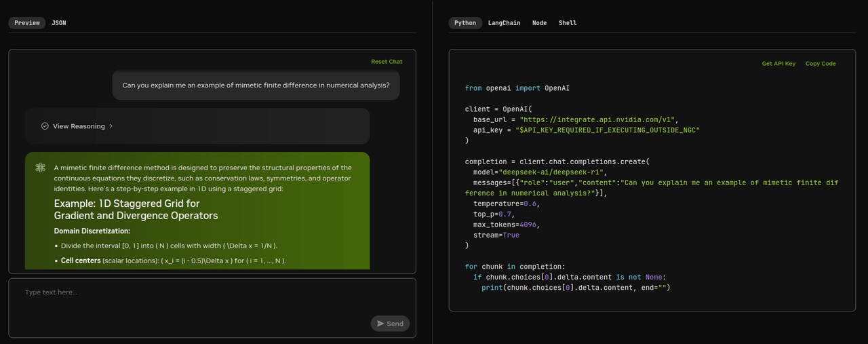This screenshot has width=868, height=344.
Task: Click the api_key placeholder string in code
Action: point(607,130)
